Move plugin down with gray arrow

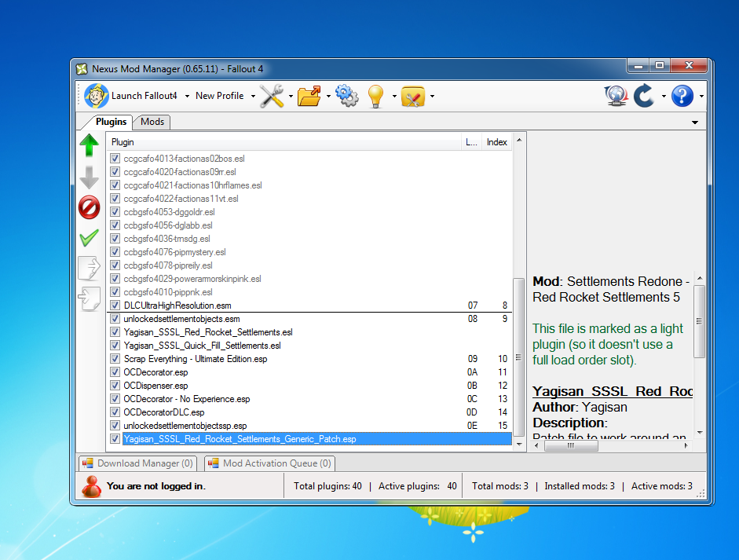[89, 178]
